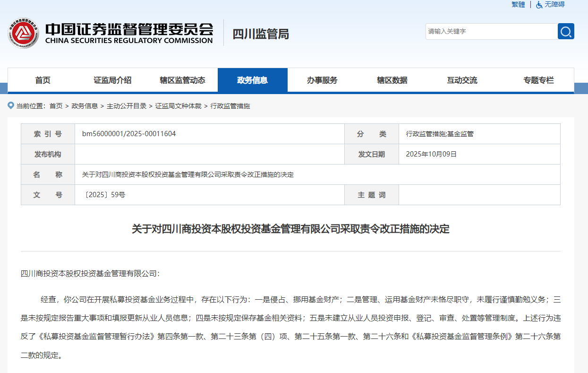Click the magnifier search button

pyautogui.click(x=566, y=31)
